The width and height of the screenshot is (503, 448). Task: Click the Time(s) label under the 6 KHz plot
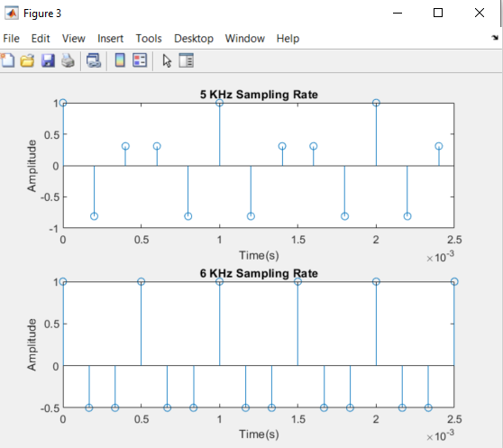[259, 434]
